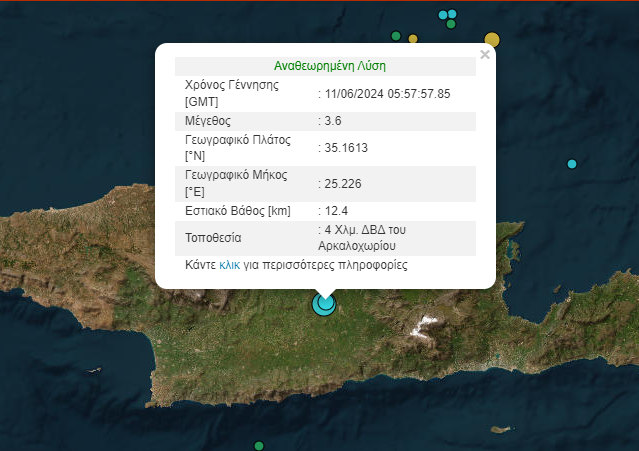Click the snow-capped mountain on the map
The image size is (639, 451).
(x=428, y=325)
